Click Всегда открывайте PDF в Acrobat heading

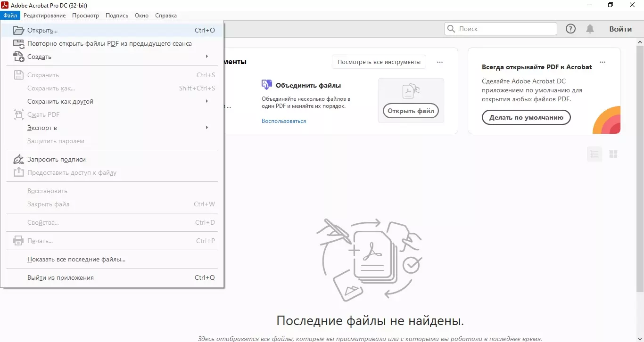[x=537, y=67]
